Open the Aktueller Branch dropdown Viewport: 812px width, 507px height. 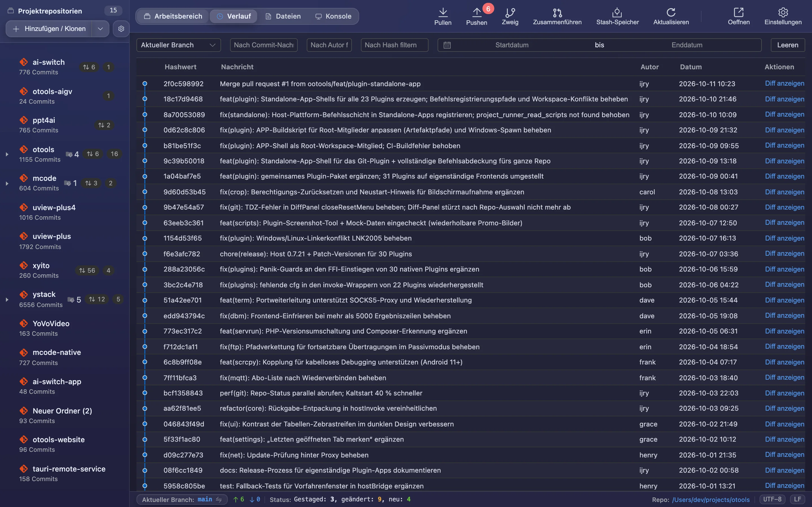pyautogui.click(x=178, y=45)
